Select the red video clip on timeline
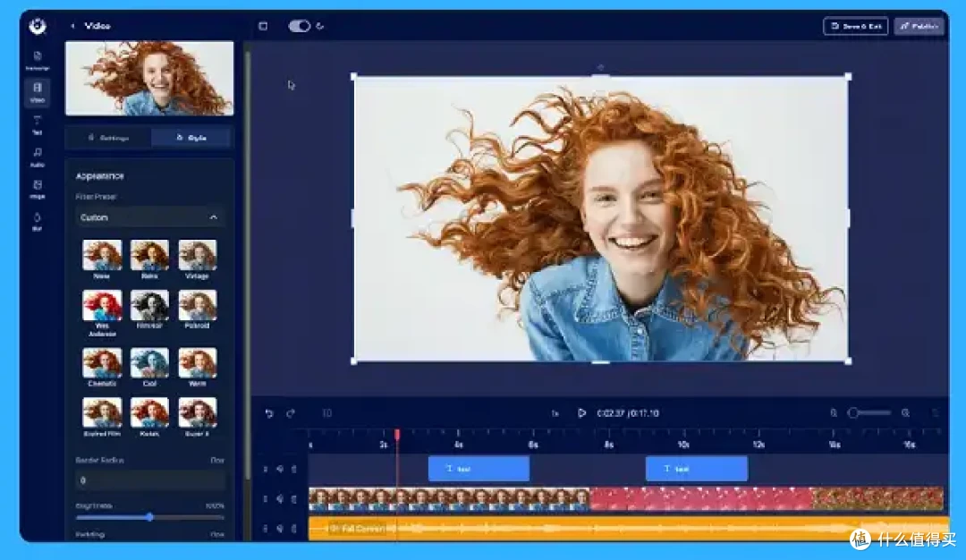The image size is (966, 560). point(701,499)
